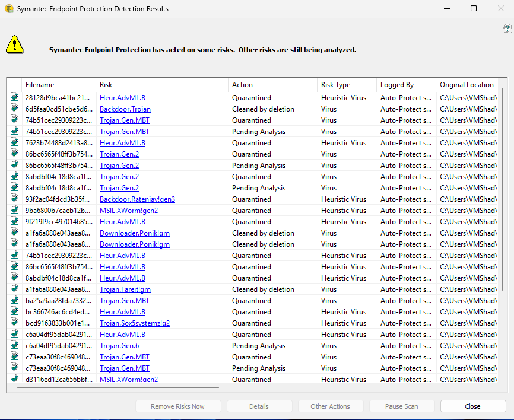
Task: Select filename 93f2ac04fdcd3b35f... cell
Action: click(58, 199)
